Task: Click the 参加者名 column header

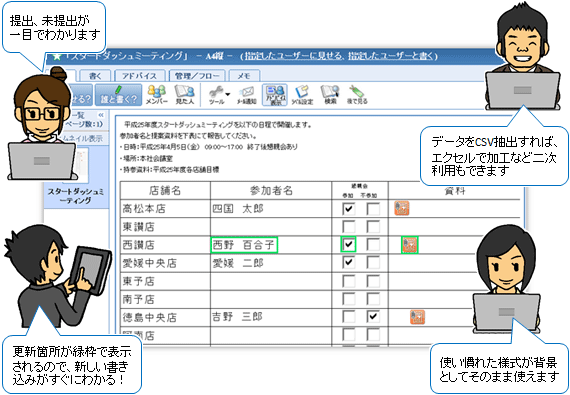Action: [271, 190]
